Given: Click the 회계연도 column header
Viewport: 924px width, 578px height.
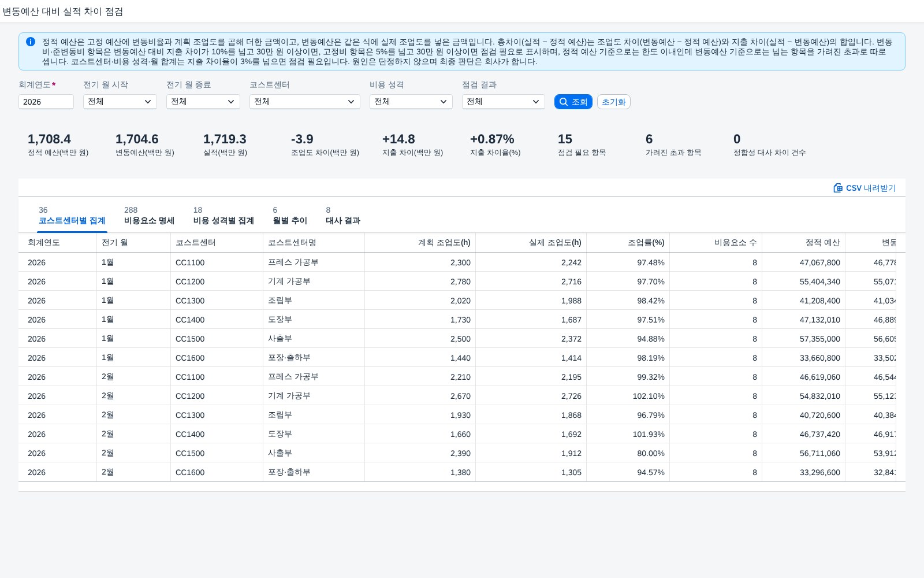Looking at the screenshot, I should [58, 243].
